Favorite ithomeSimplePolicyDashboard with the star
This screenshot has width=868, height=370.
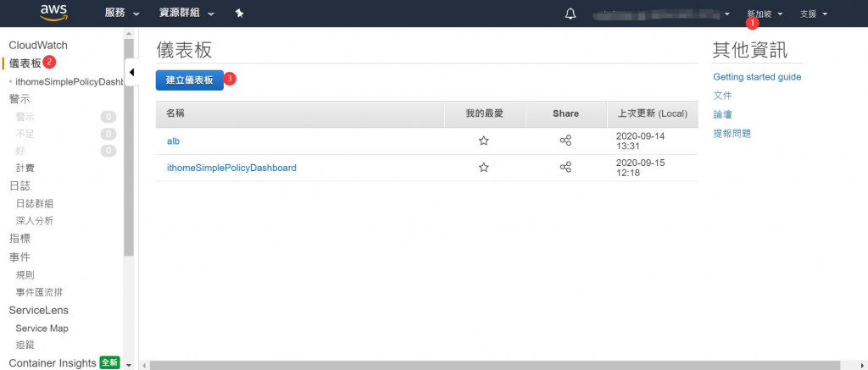click(483, 167)
